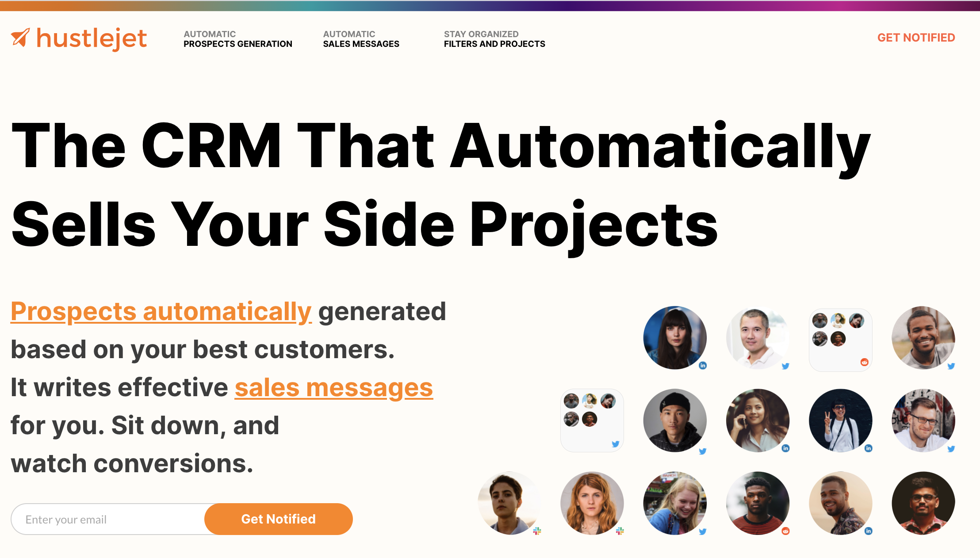Click the GET NOTIFIED link in the header
This screenshot has width=980, height=558.
tap(916, 38)
